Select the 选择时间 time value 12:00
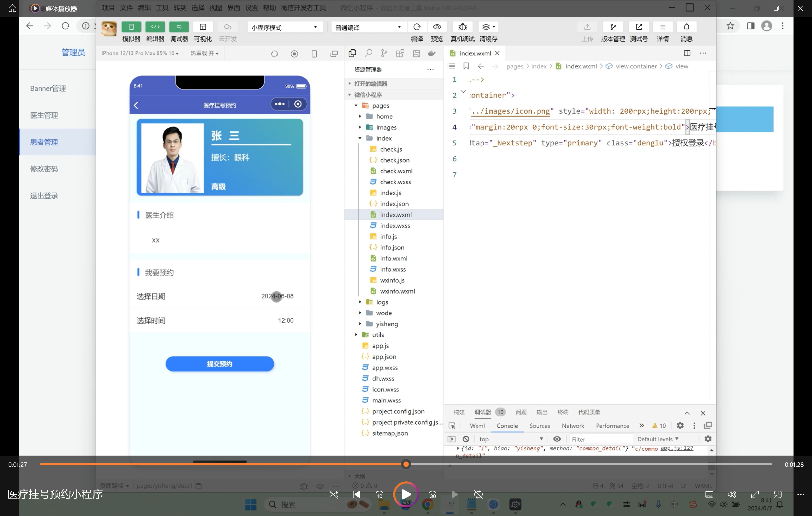812x516 pixels. point(286,321)
